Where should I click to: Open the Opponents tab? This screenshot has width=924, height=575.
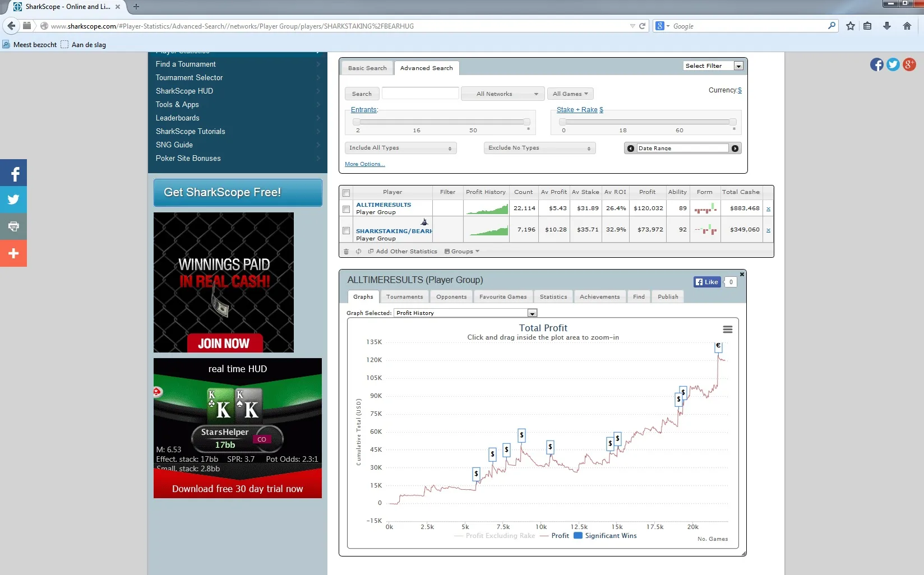click(451, 296)
